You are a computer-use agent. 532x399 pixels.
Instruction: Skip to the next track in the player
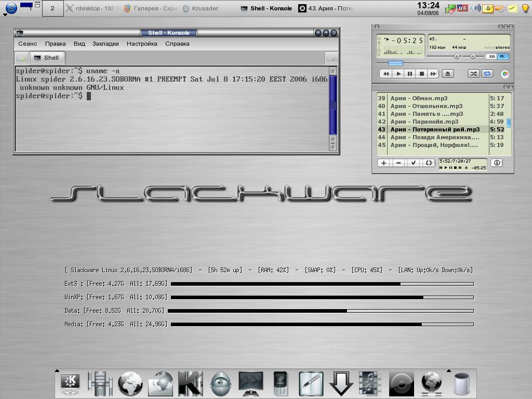[433, 74]
